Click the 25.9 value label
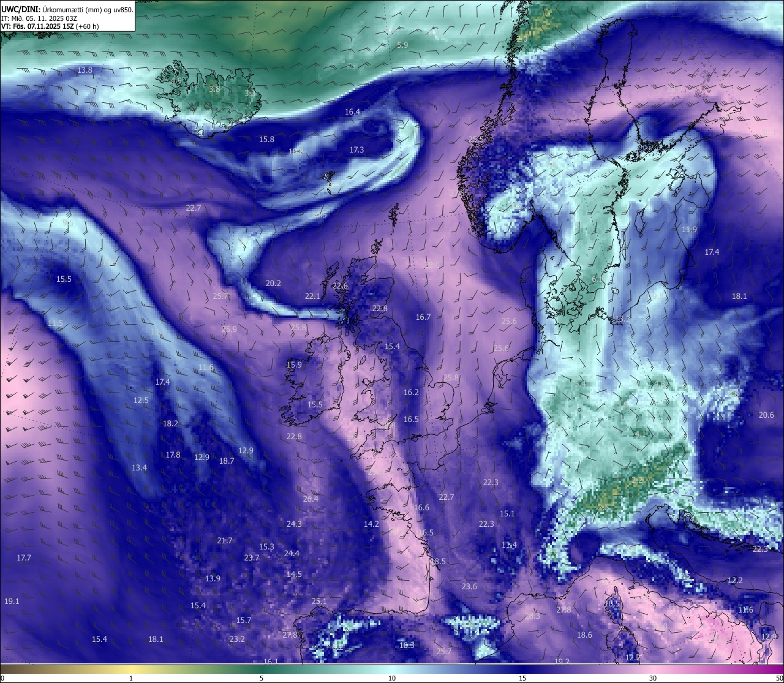Viewport: 784px width, 683px height. tap(229, 330)
